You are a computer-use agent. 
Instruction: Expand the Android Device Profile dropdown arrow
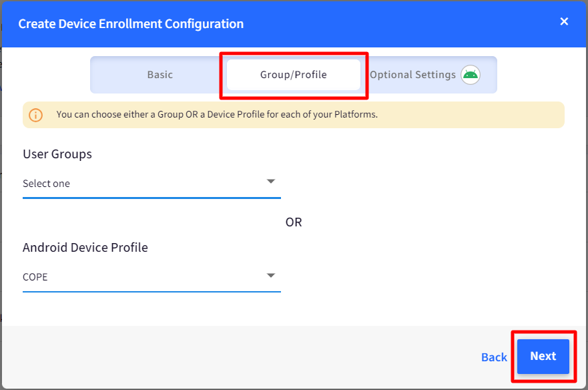(271, 276)
